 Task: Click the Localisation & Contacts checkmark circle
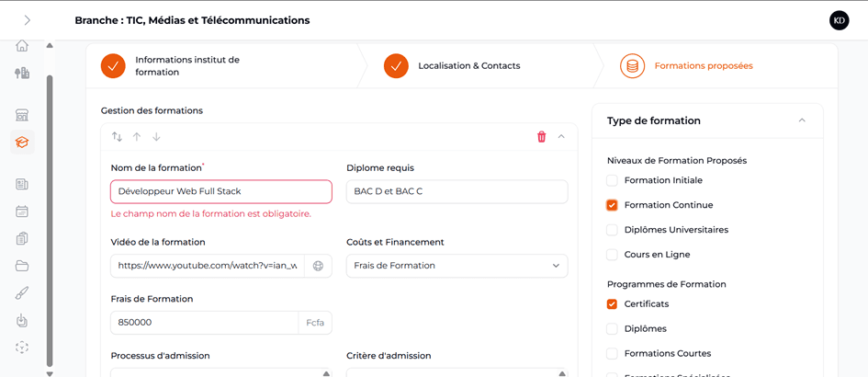point(397,66)
